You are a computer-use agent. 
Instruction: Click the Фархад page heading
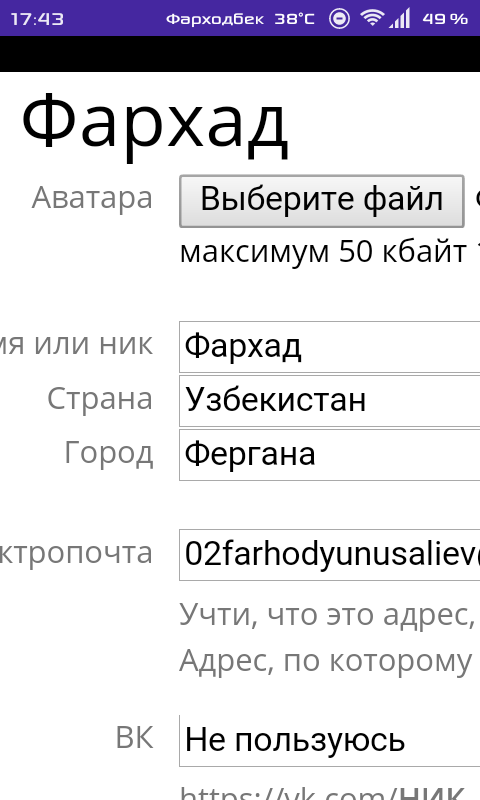(155, 126)
